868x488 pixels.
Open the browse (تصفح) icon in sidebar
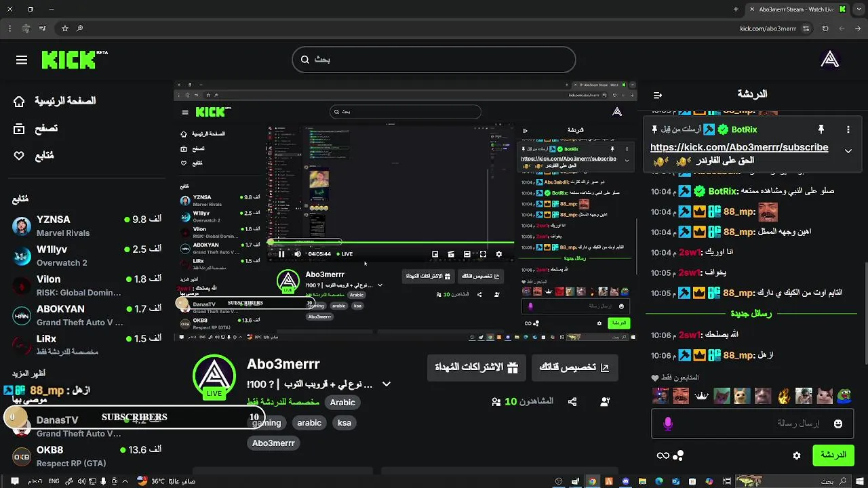point(19,128)
